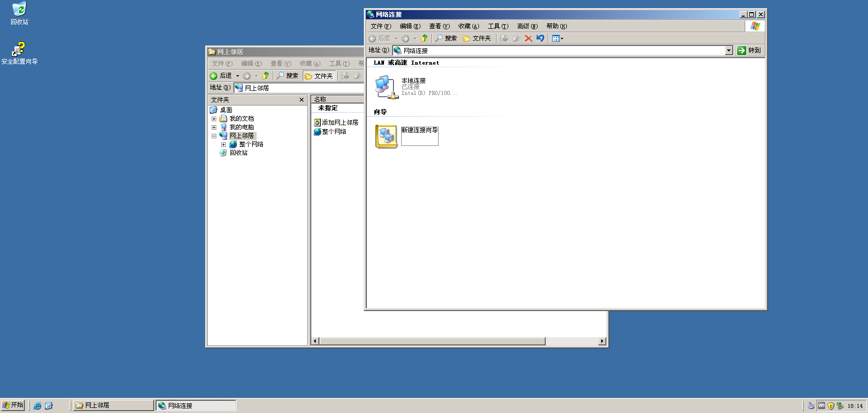The width and height of the screenshot is (868, 413).
Task: Launch the 新建连接向导 wizard icon
Action: tap(387, 136)
